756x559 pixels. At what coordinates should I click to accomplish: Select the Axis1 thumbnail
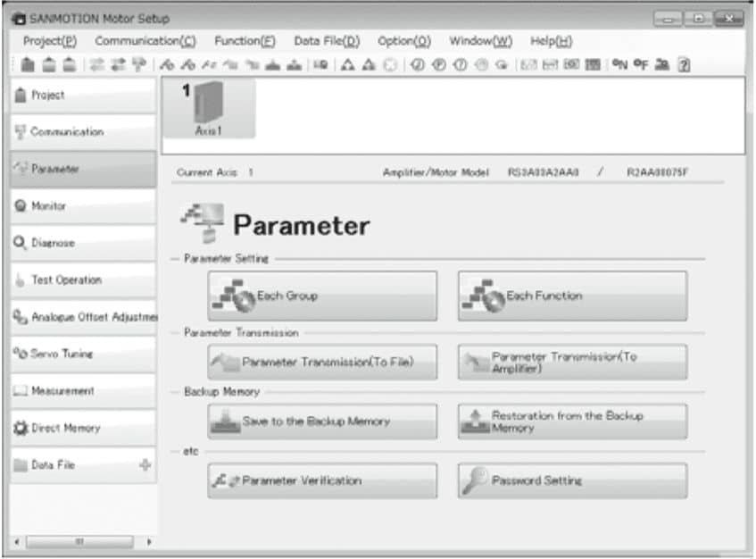point(209,109)
